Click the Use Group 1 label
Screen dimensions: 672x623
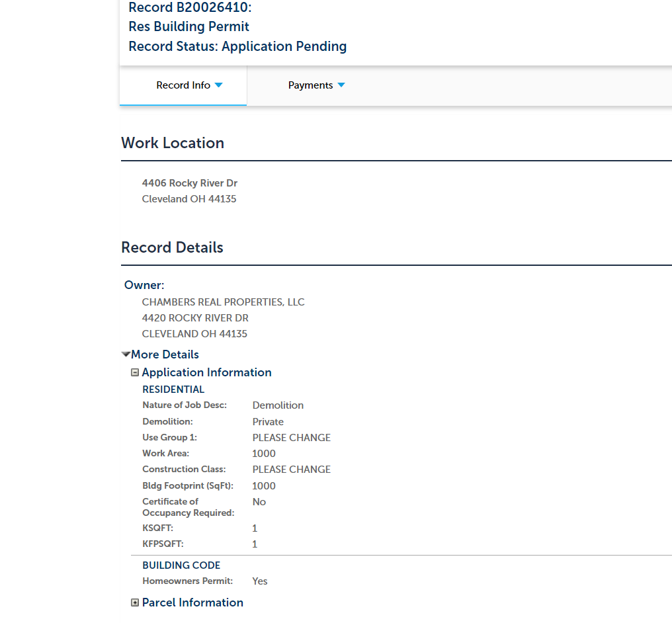click(x=169, y=437)
